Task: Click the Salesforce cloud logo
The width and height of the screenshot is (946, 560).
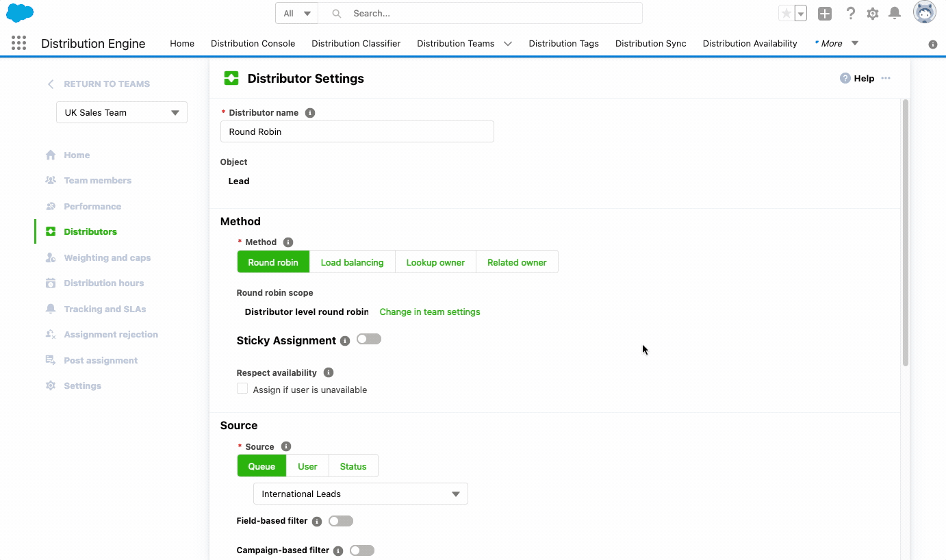Action: (20, 13)
